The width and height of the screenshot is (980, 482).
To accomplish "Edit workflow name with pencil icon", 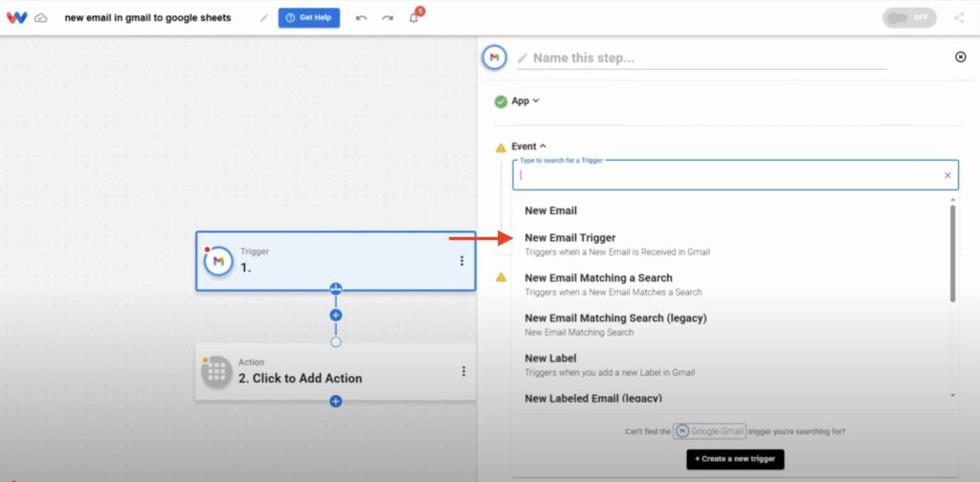I will [264, 18].
